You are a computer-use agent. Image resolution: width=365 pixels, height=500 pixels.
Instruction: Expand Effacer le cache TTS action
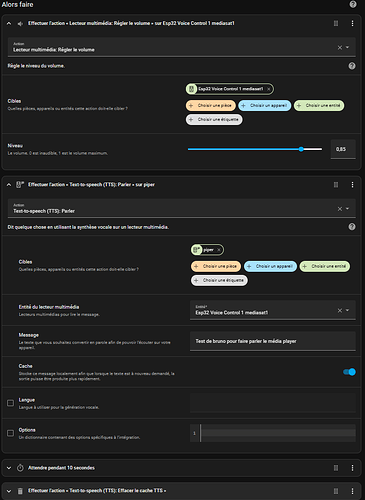9,491
